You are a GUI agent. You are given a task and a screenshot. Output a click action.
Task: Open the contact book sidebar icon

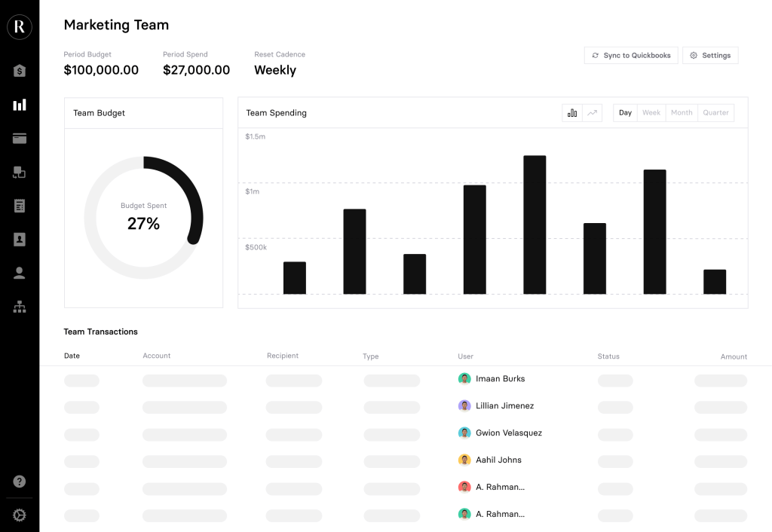click(19, 239)
